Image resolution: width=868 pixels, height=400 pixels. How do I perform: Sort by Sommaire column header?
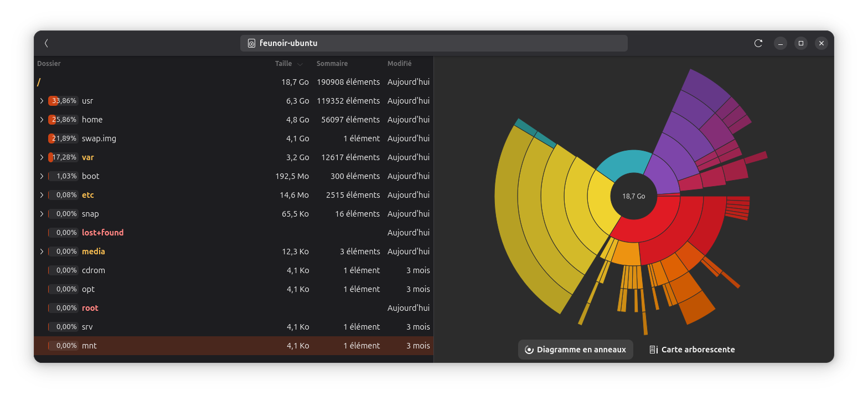point(332,64)
